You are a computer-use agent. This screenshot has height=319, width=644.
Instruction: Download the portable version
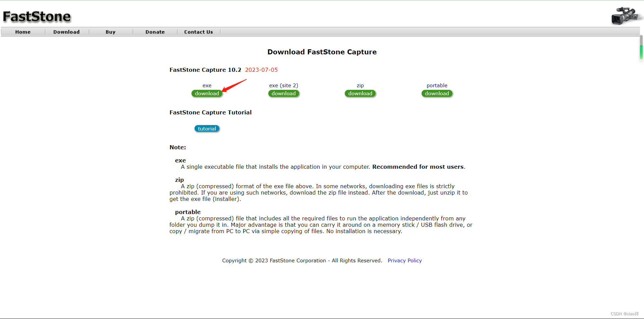(437, 94)
